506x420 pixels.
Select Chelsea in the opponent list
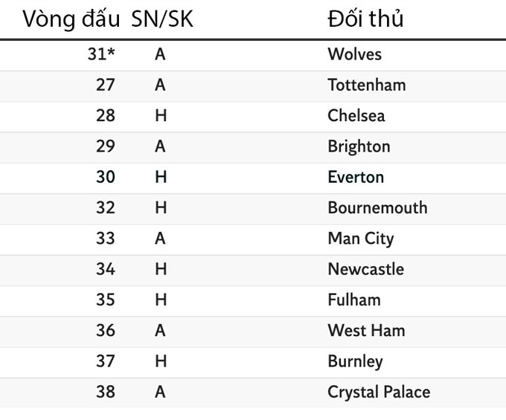tap(356, 116)
